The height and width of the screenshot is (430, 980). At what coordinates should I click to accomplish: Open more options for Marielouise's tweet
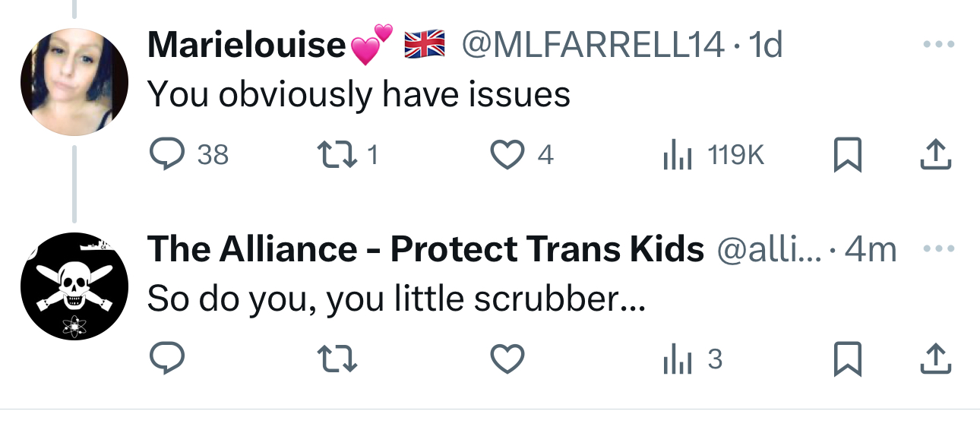pos(938,46)
